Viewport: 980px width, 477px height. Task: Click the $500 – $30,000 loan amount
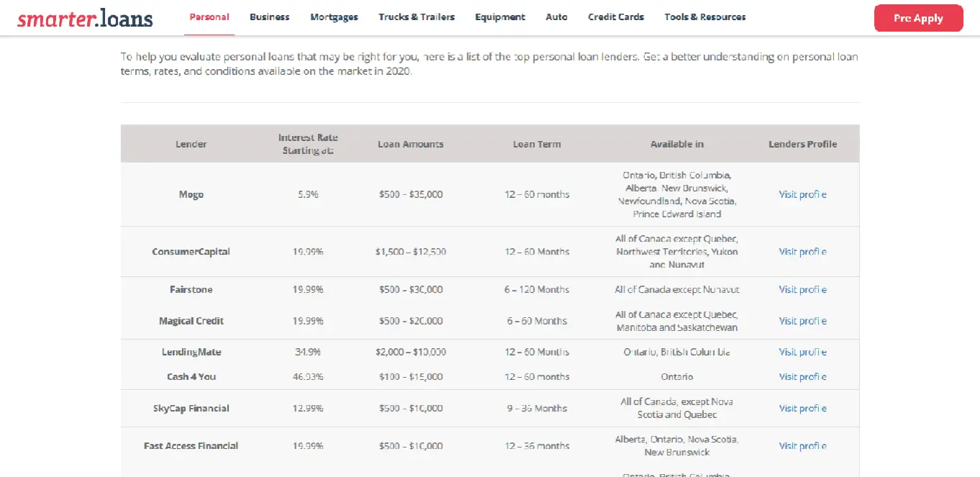(x=411, y=289)
